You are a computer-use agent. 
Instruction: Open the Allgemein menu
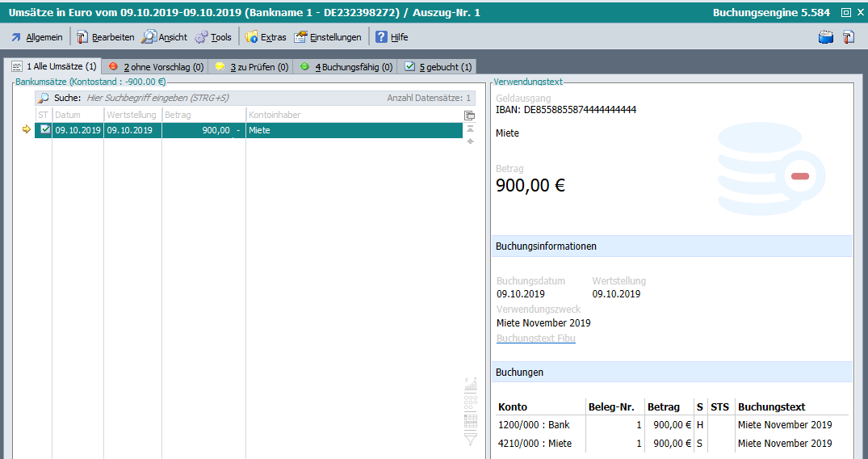[x=36, y=37]
